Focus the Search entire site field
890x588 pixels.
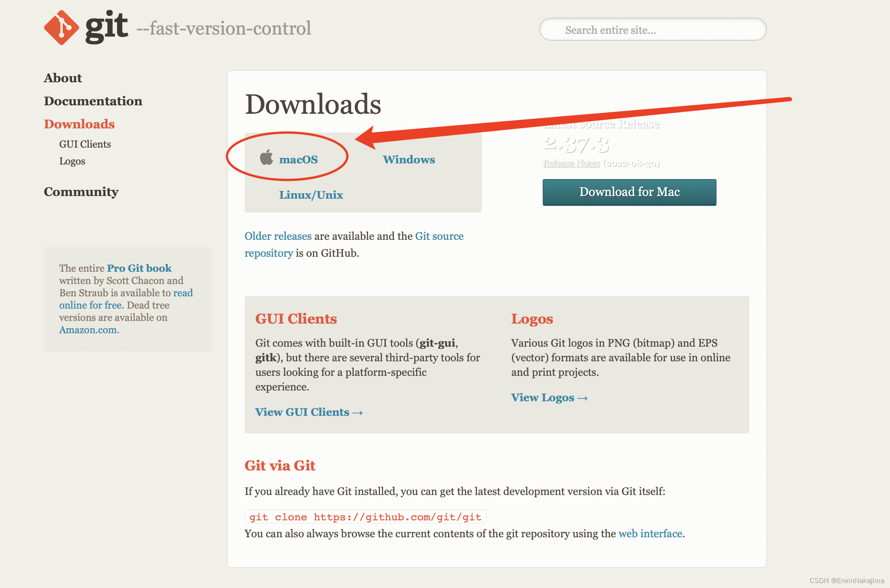pos(653,30)
